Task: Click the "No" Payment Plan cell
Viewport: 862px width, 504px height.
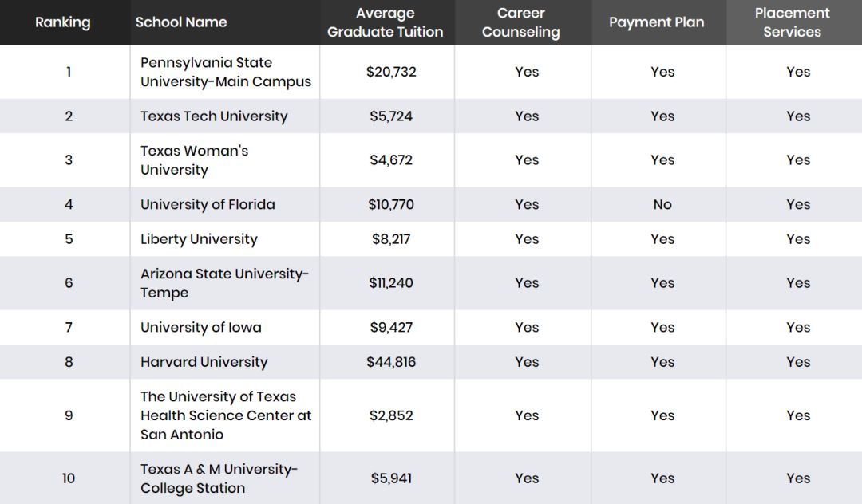Action: (662, 205)
